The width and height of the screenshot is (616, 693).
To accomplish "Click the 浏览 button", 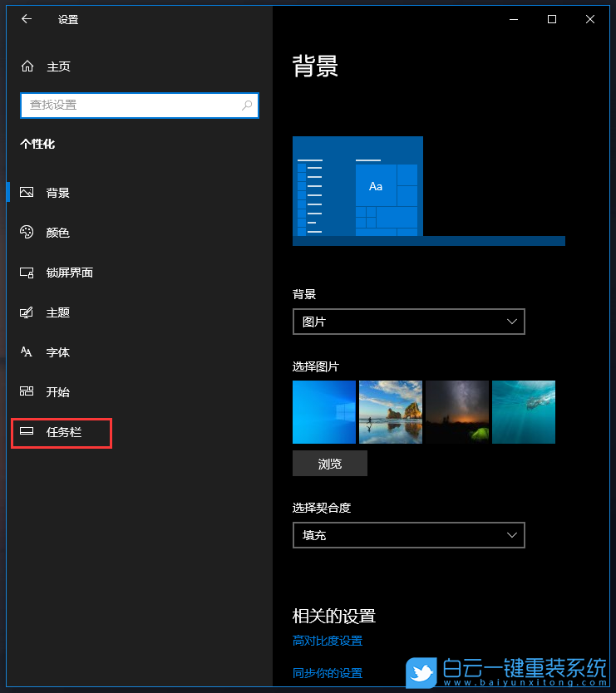I will point(330,463).
